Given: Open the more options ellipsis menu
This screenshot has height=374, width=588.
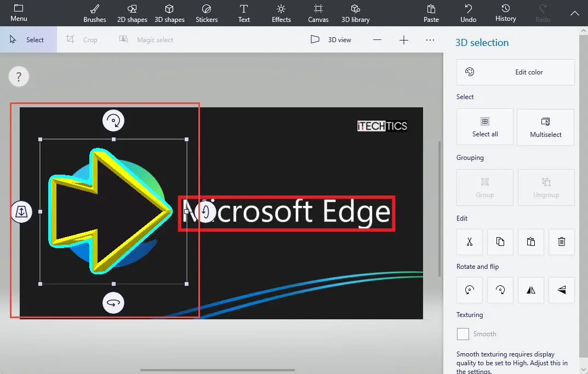Looking at the screenshot, I should pyautogui.click(x=430, y=40).
